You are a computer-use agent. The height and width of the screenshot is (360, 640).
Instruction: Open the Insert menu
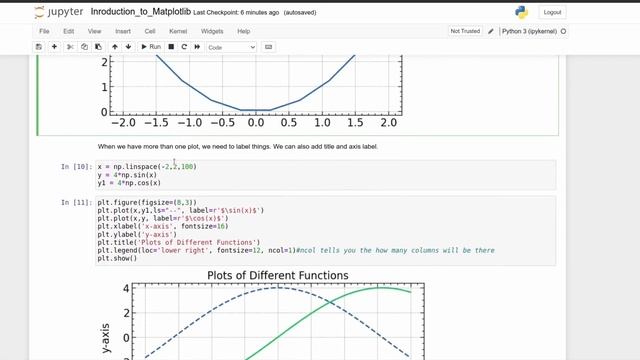click(123, 31)
